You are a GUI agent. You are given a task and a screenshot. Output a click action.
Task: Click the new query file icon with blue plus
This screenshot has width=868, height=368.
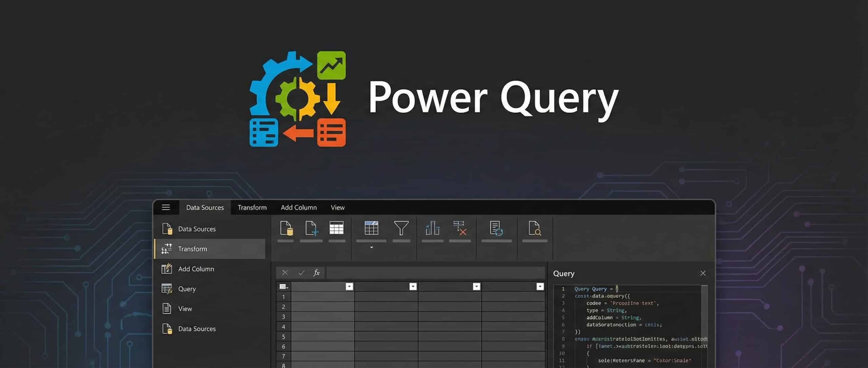pos(311,229)
